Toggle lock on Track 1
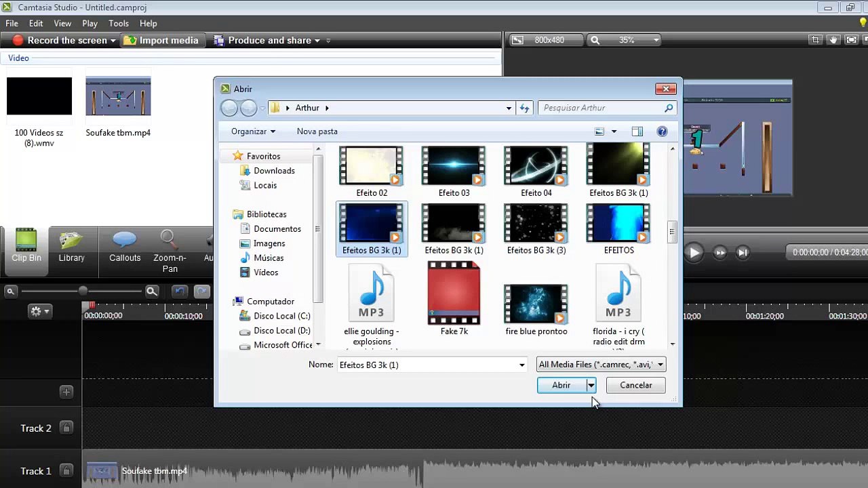Screen dimensions: 868x488 pos(66,470)
